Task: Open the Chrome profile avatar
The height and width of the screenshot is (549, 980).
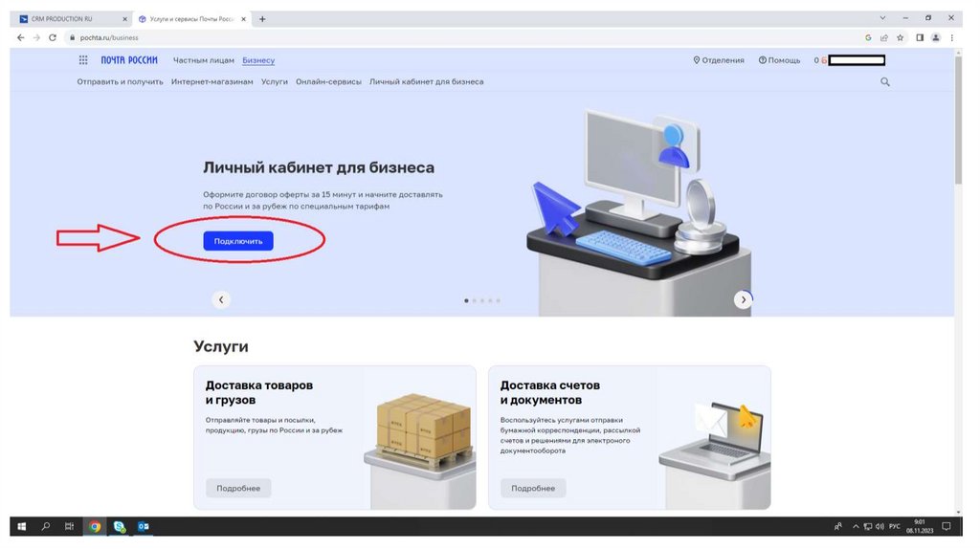Action: pyautogui.click(x=936, y=37)
